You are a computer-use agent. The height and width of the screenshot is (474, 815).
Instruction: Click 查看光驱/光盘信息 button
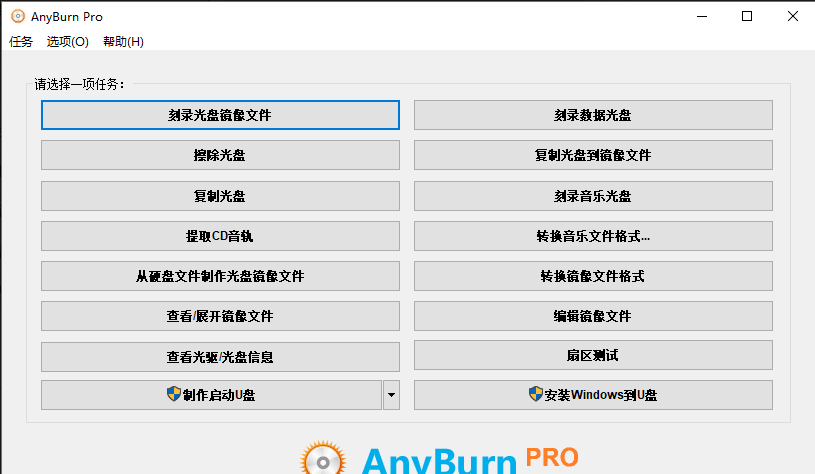(220, 356)
